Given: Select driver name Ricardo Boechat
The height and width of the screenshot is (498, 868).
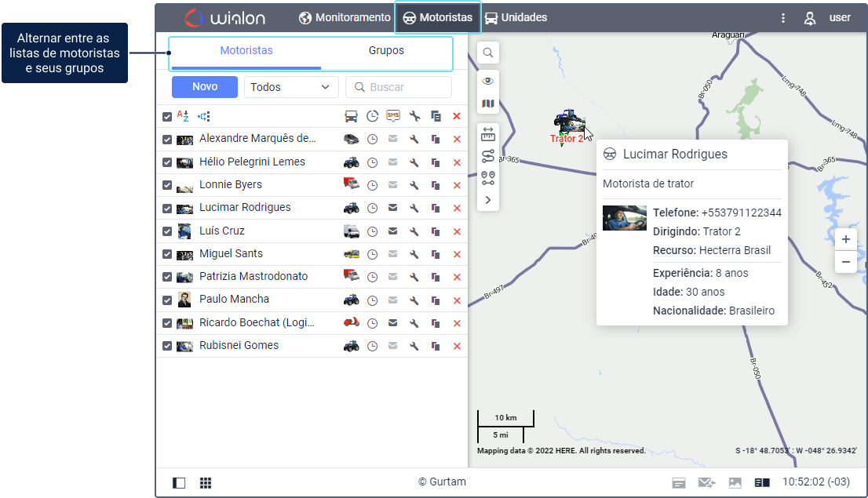Looking at the screenshot, I should click(x=257, y=322).
